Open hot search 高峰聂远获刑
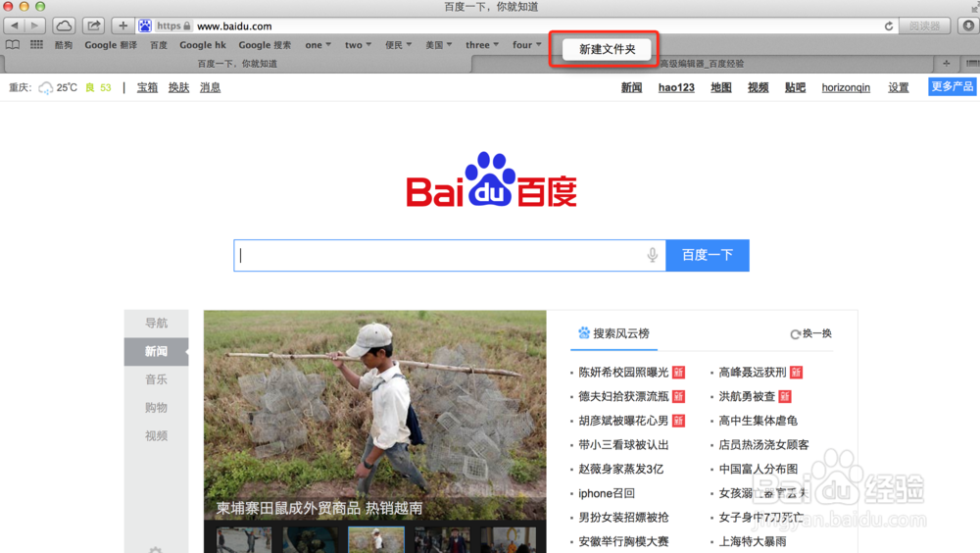 tap(753, 373)
